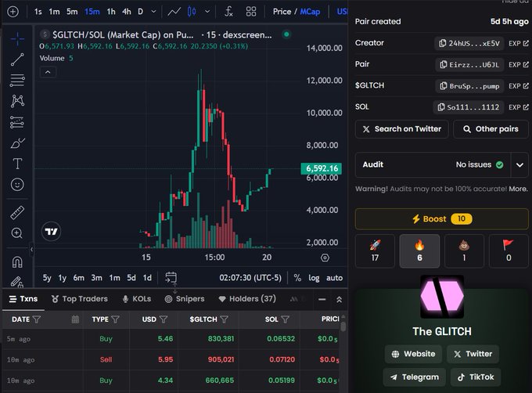
Task: Minimize the transactions panel
Action: [322, 299]
